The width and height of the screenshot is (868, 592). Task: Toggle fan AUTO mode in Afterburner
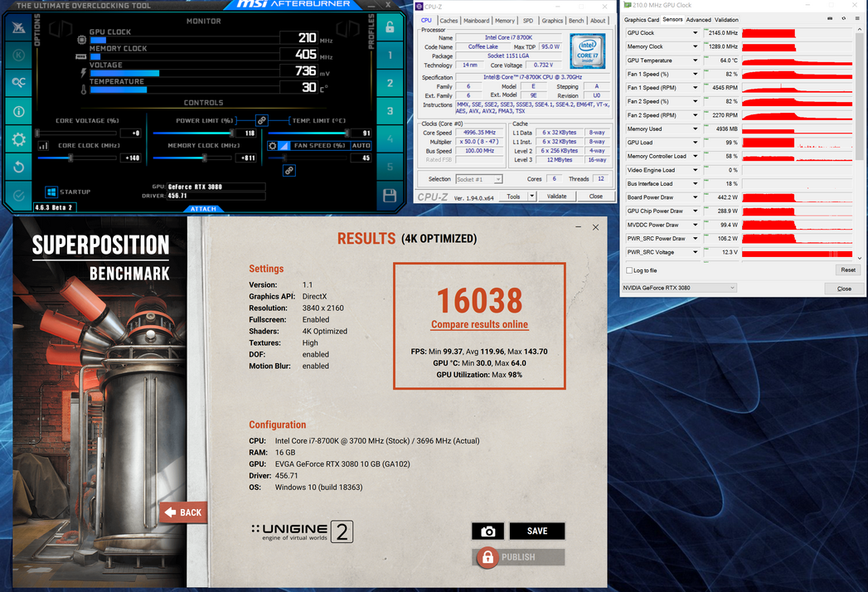coord(361,146)
